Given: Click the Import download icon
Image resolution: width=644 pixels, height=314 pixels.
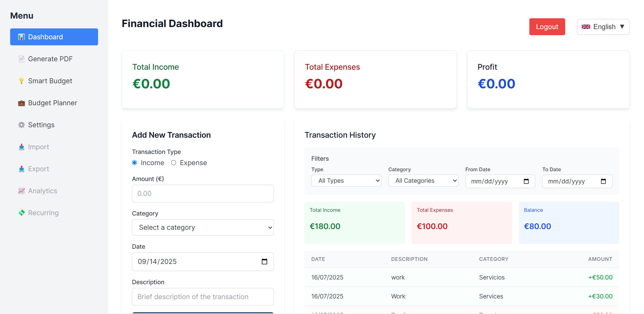Looking at the screenshot, I should tap(21, 147).
